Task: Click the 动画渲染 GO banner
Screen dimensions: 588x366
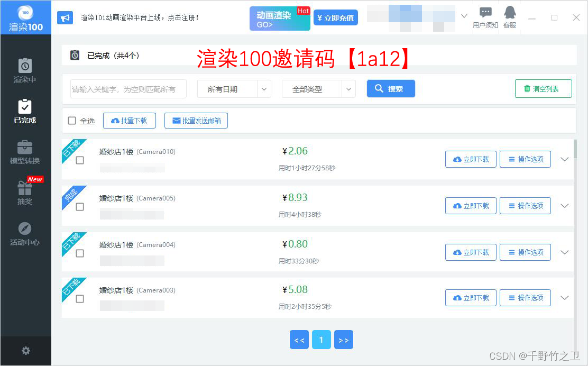Action: coord(280,17)
